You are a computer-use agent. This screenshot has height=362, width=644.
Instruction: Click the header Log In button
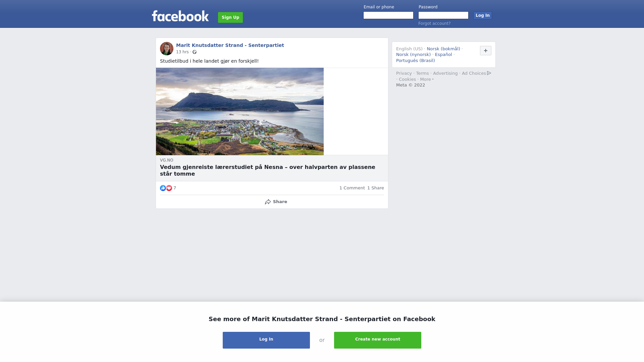[483, 15]
